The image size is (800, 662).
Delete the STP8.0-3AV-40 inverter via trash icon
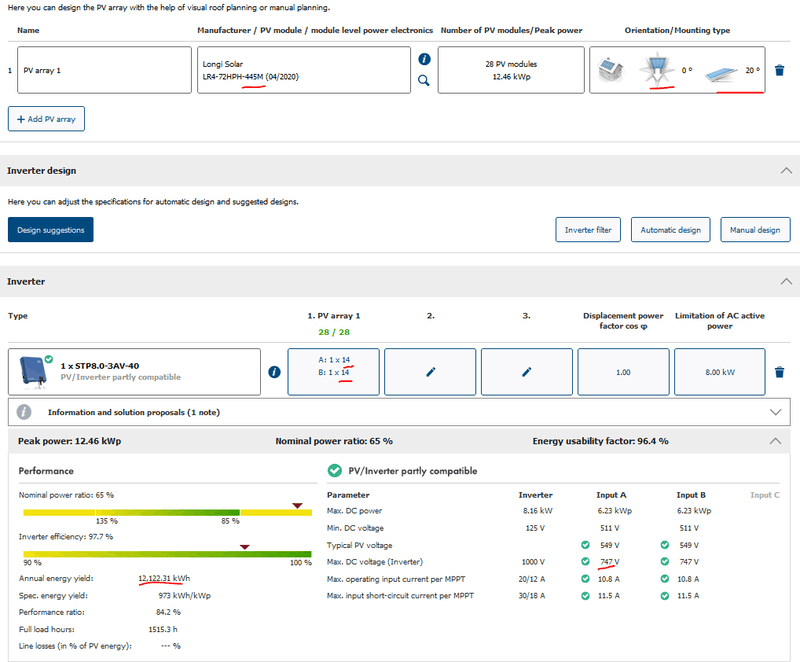(780, 372)
